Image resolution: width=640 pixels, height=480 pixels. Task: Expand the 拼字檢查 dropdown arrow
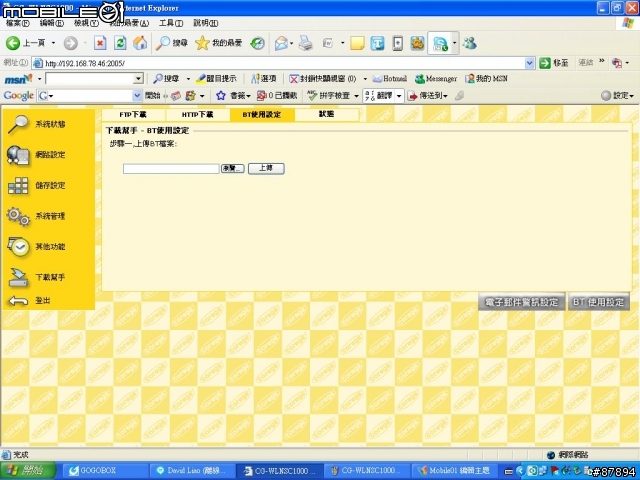356,96
